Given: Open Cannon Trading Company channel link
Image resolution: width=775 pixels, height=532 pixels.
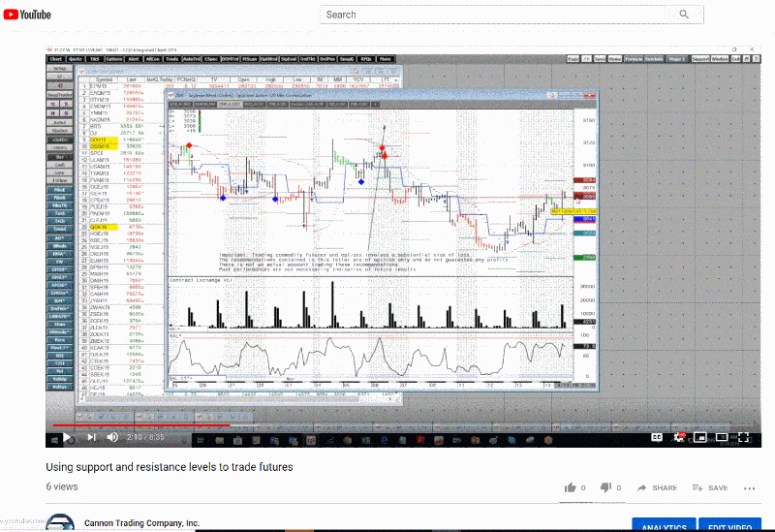Looking at the screenshot, I should pyautogui.click(x=142, y=523).
